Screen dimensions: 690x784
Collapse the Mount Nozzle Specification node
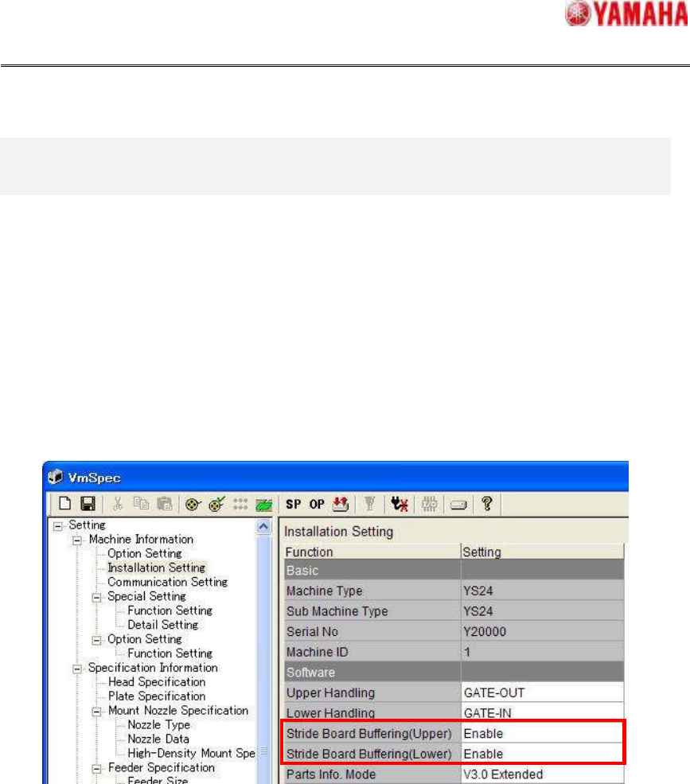click(x=96, y=712)
